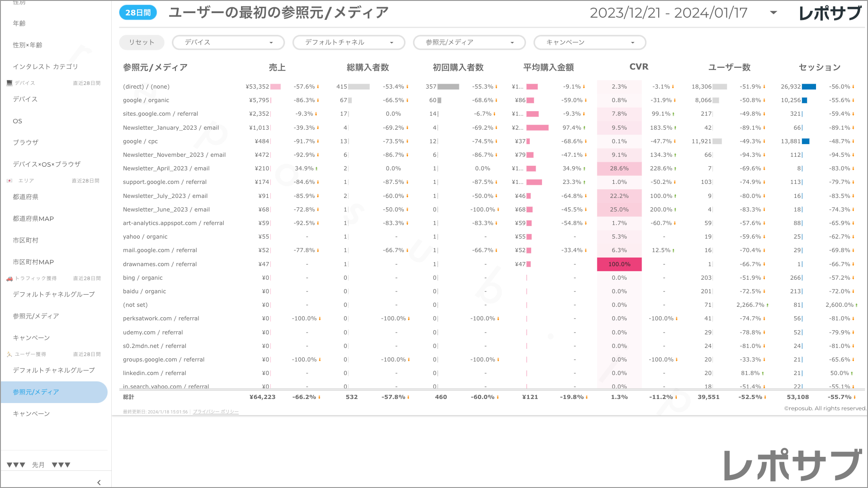Open the date range dropdown arrow
868x488 pixels.
pyautogui.click(x=773, y=13)
